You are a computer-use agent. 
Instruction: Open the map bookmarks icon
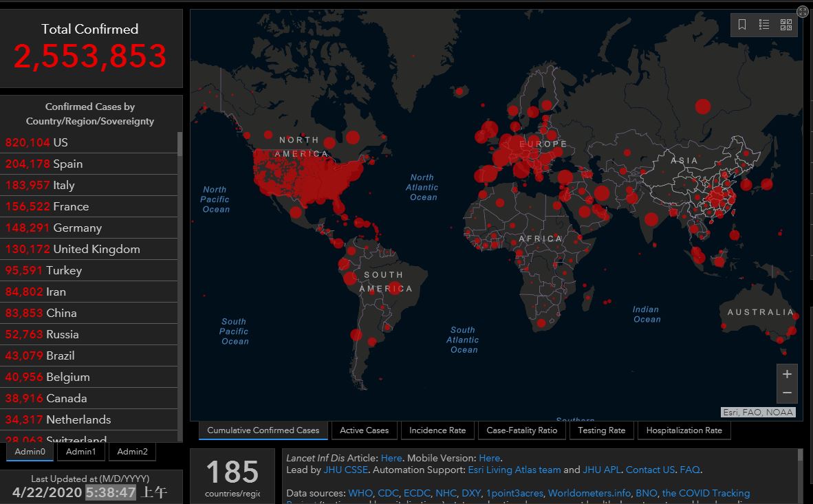click(x=742, y=24)
